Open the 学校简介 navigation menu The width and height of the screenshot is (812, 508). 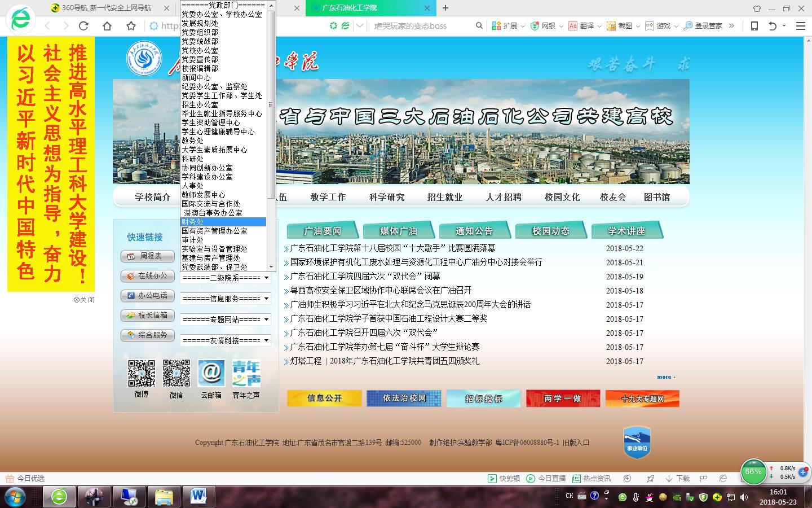[153, 197]
